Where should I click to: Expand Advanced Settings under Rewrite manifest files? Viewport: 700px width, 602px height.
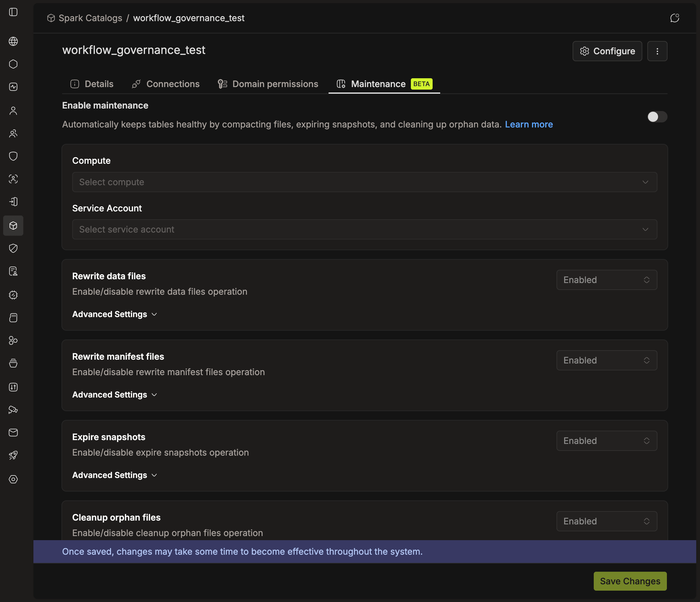coord(114,395)
